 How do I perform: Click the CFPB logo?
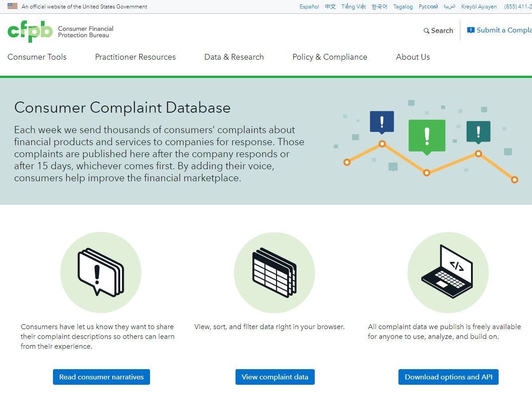tap(30, 31)
